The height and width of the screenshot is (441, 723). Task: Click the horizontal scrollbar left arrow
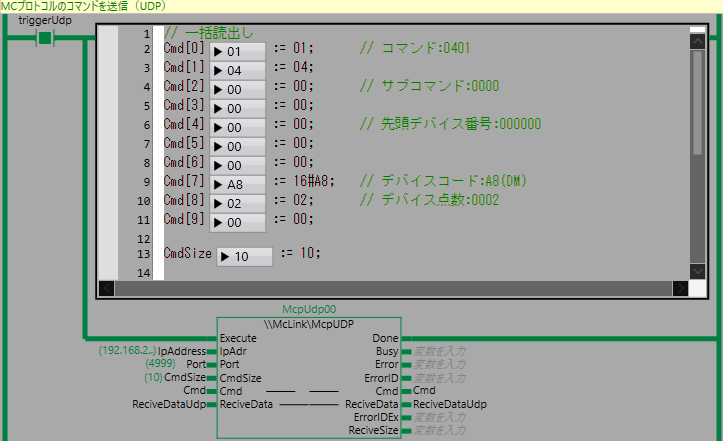tap(107, 289)
